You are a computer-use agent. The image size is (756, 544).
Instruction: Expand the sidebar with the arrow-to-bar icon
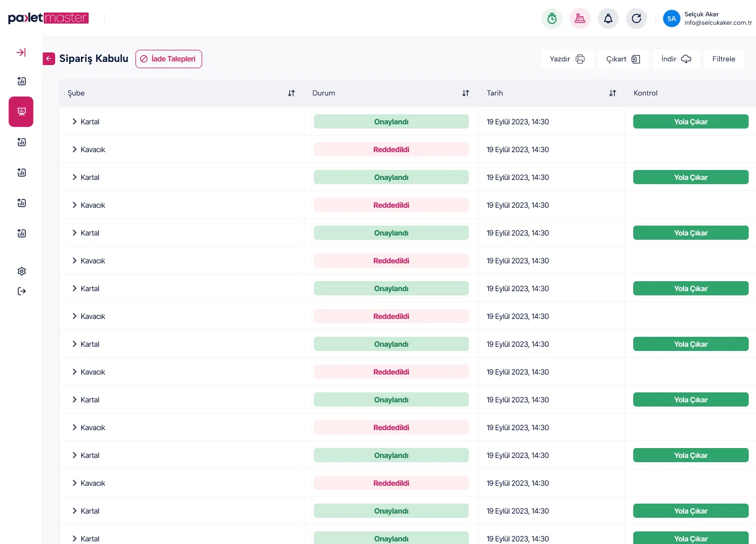(x=22, y=52)
